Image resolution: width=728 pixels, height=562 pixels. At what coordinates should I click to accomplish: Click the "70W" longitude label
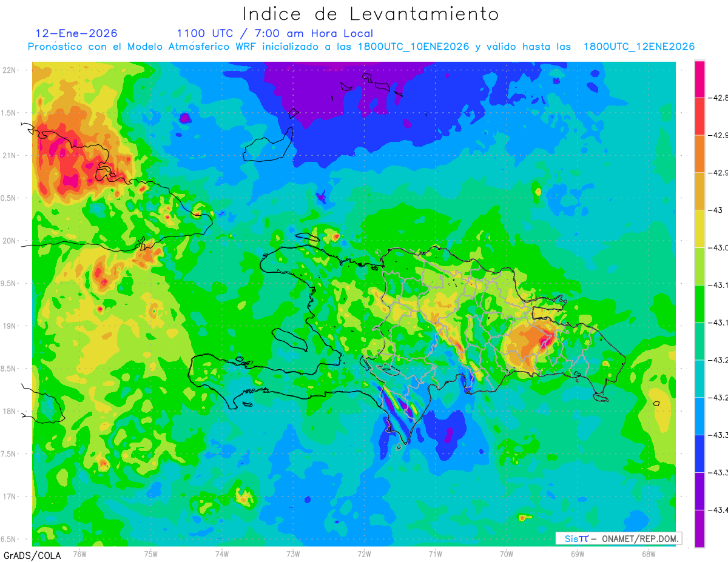tap(506, 554)
